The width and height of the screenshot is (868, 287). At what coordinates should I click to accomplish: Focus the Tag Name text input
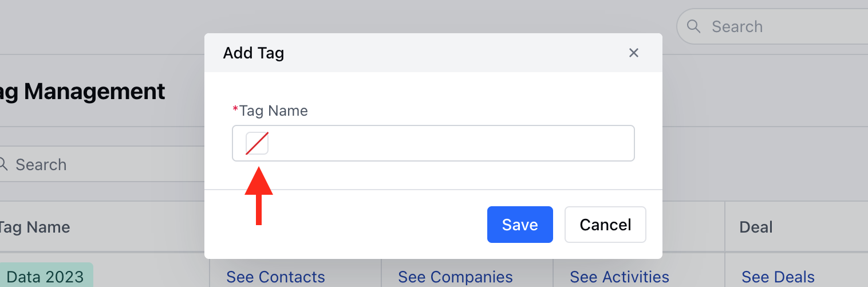click(x=433, y=143)
